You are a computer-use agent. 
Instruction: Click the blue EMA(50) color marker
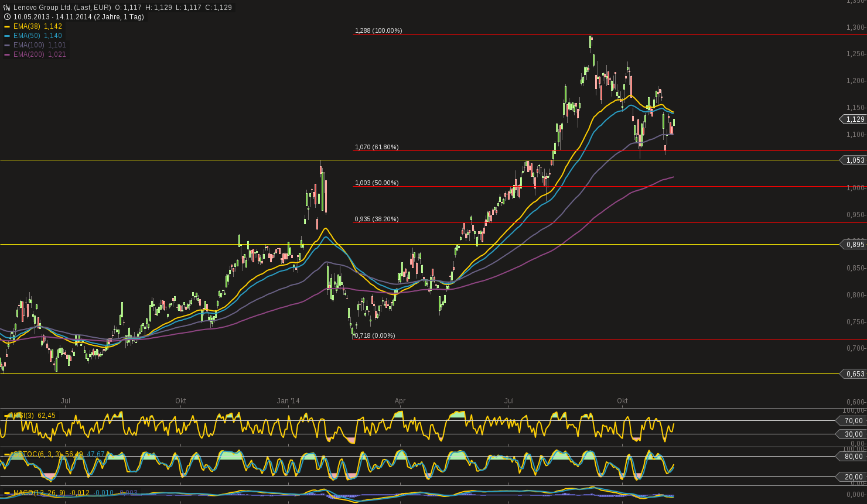pyautogui.click(x=7, y=36)
